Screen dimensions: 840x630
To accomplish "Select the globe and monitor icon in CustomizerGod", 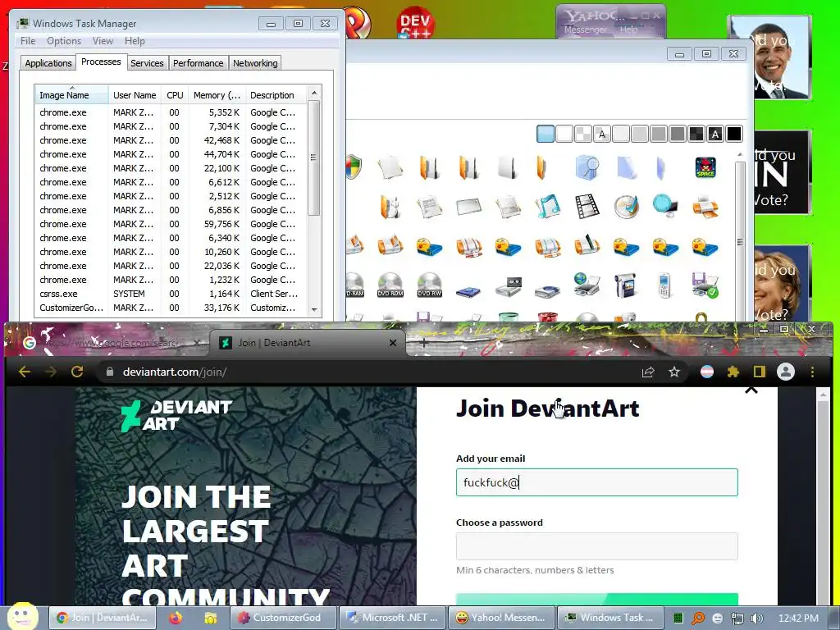I will click(665, 206).
